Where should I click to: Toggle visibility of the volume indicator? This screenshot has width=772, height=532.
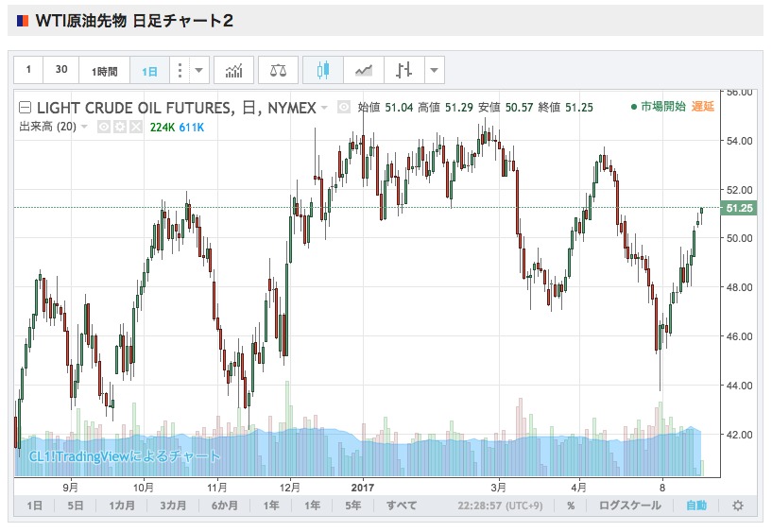pos(103,128)
